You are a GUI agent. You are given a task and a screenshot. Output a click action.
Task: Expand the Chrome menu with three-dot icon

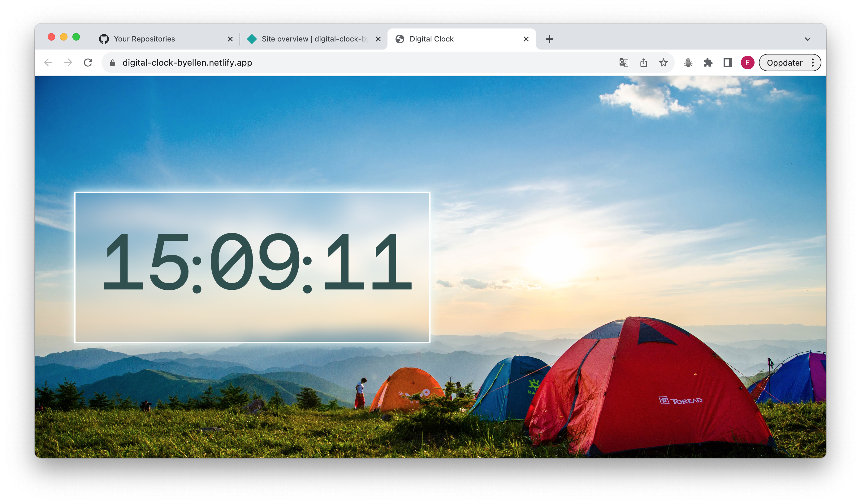[814, 63]
